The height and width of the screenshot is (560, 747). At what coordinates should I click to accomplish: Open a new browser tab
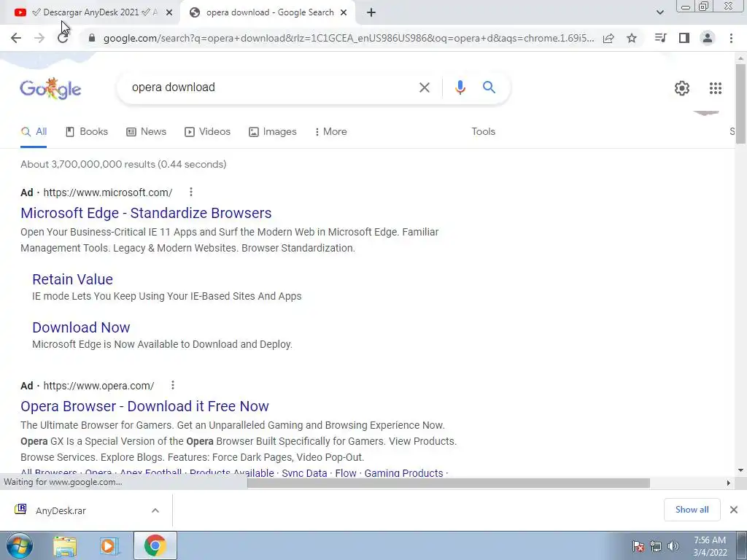(x=371, y=13)
